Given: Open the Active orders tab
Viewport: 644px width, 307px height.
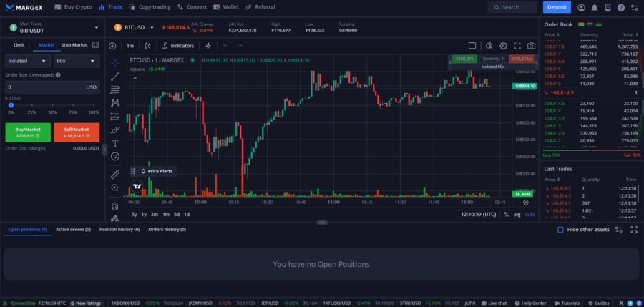Looking at the screenshot, I should click(73, 230).
